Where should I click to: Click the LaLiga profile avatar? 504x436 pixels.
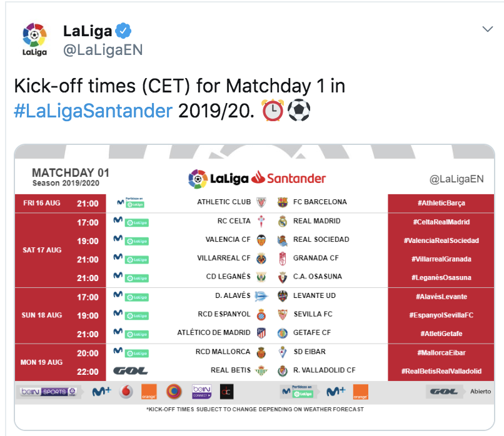[x=35, y=39]
